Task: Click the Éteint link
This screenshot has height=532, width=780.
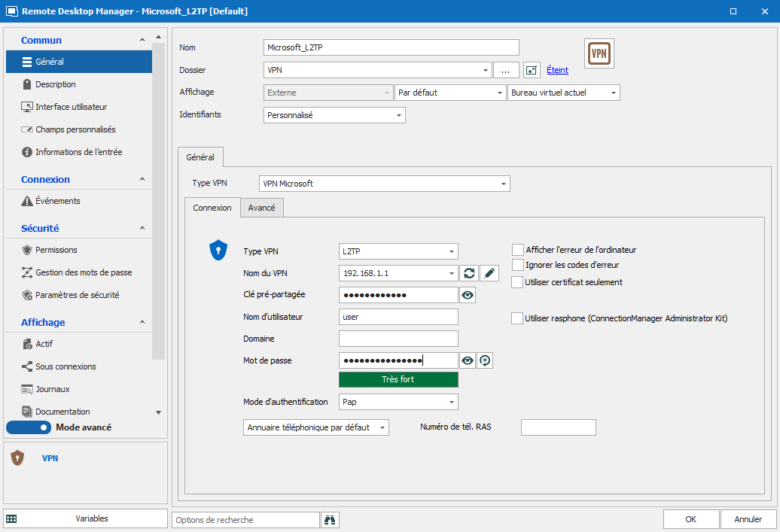Action: click(x=557, y=70)
